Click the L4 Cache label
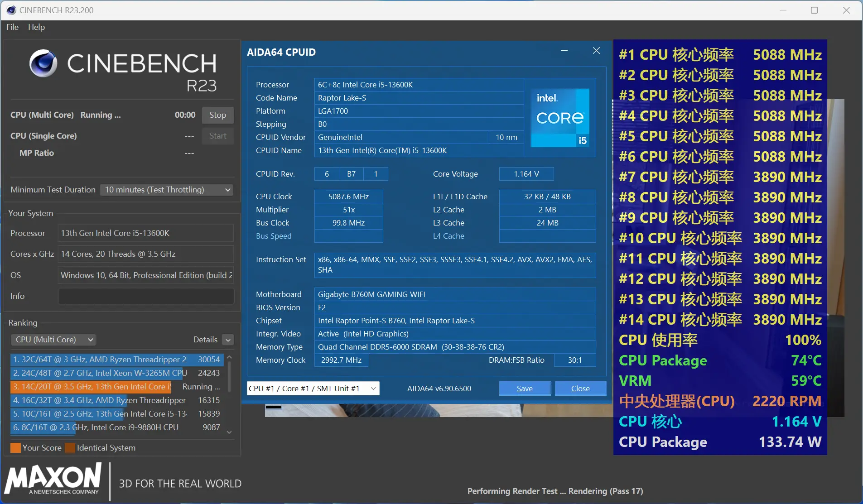 pyautogui.click(x=448, y=236)
